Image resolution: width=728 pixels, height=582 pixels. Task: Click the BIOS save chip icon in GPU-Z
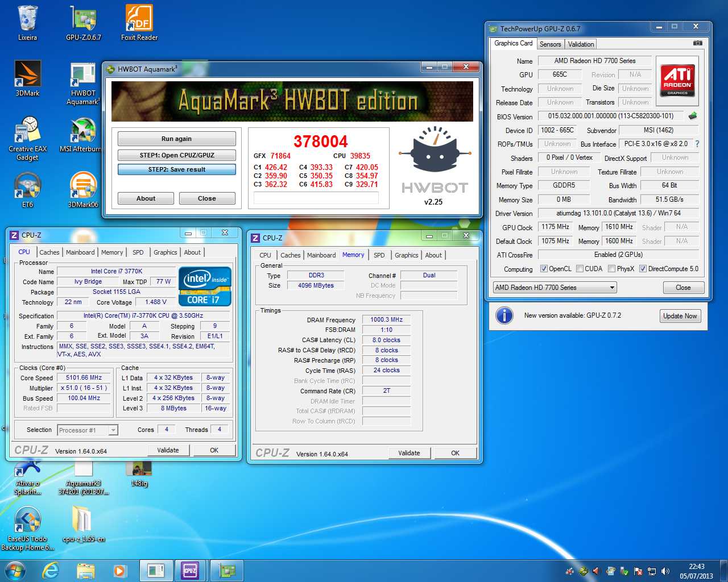coord(693,116)
